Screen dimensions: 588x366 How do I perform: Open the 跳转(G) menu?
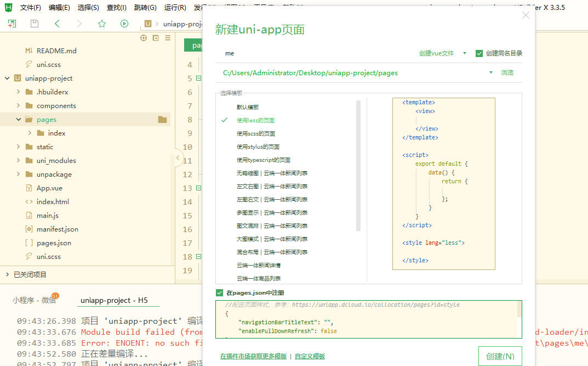point(145,8)
